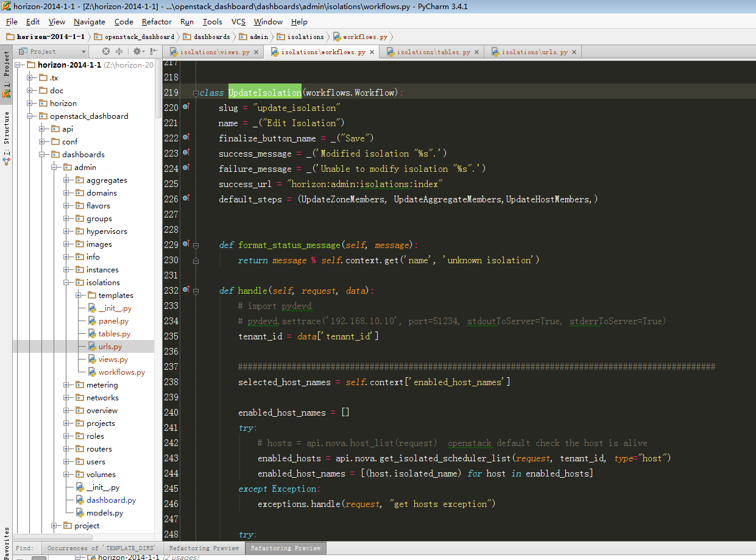Close the isolations\views.py tab
This screenshot has height=560, width=756.
tap(256, 52)
